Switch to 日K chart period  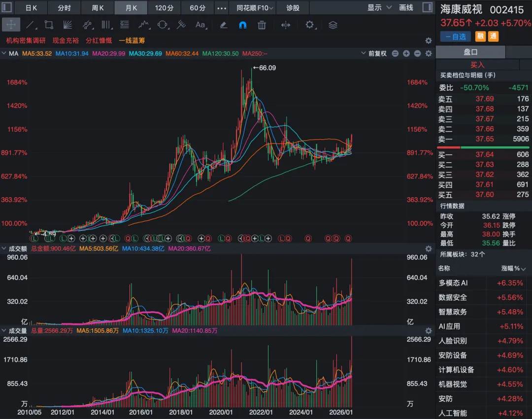(x=31, y=7)
